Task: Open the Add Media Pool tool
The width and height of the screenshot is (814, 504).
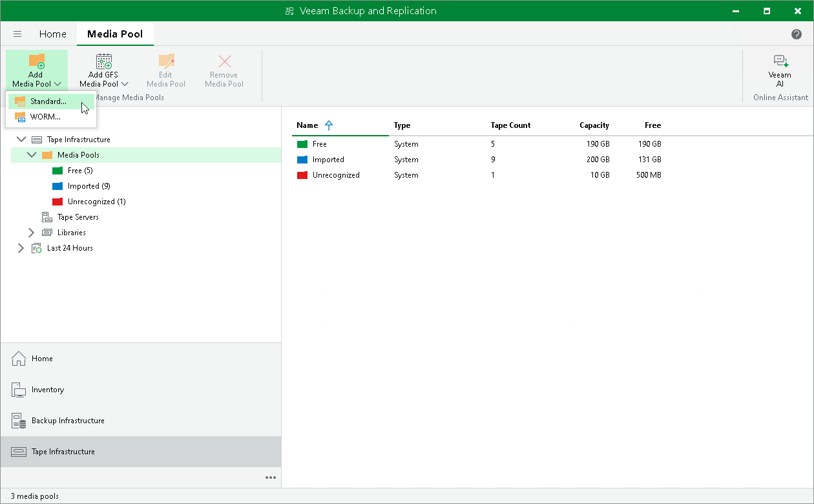Action: click(36, 65)
